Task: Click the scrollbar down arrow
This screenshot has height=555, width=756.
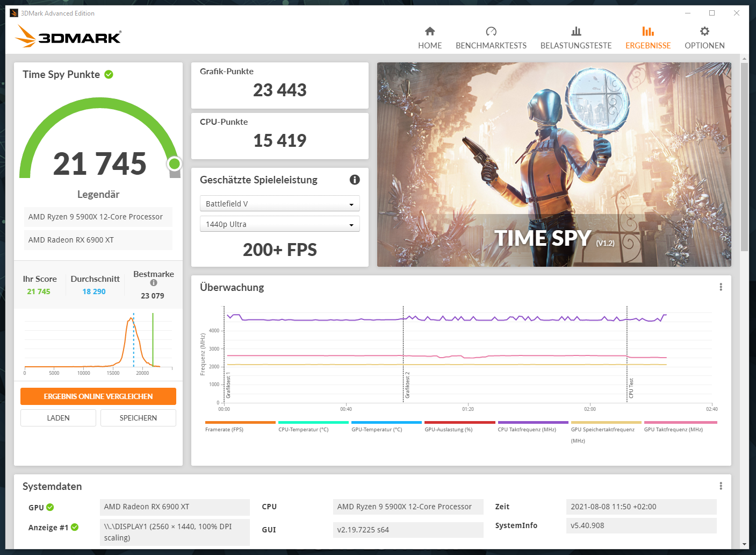Action: pos(744,544)
